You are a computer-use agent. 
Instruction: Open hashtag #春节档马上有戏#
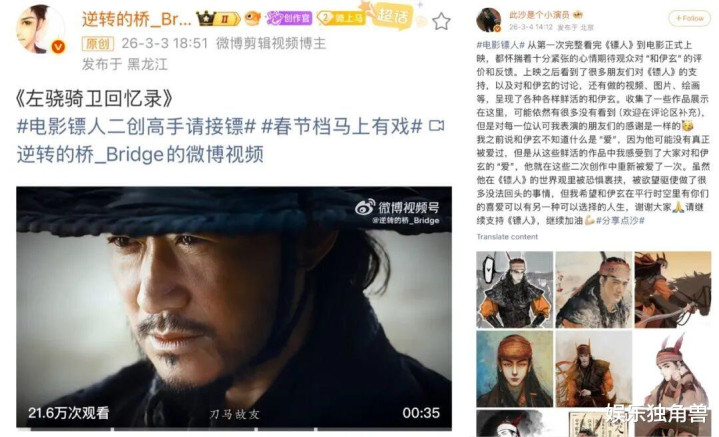341,126
